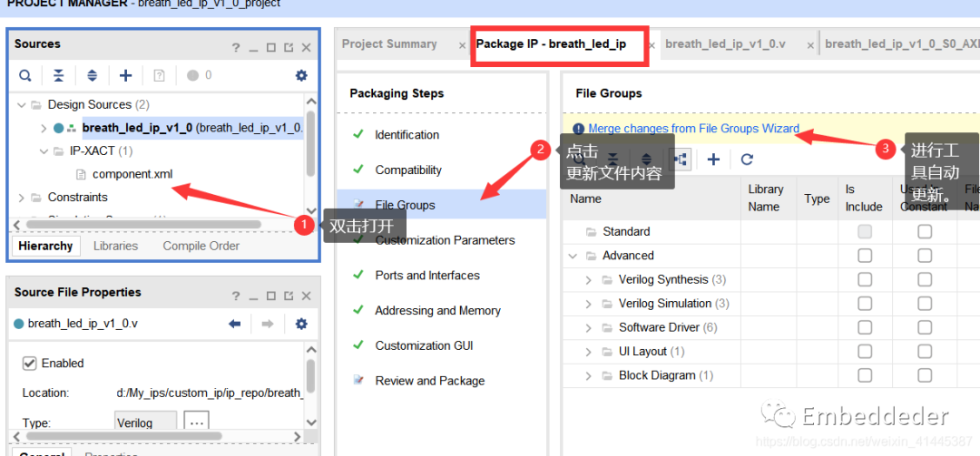980x456 pixels.
Task: Click the browse button next to Type field
Action: (196, 422)
